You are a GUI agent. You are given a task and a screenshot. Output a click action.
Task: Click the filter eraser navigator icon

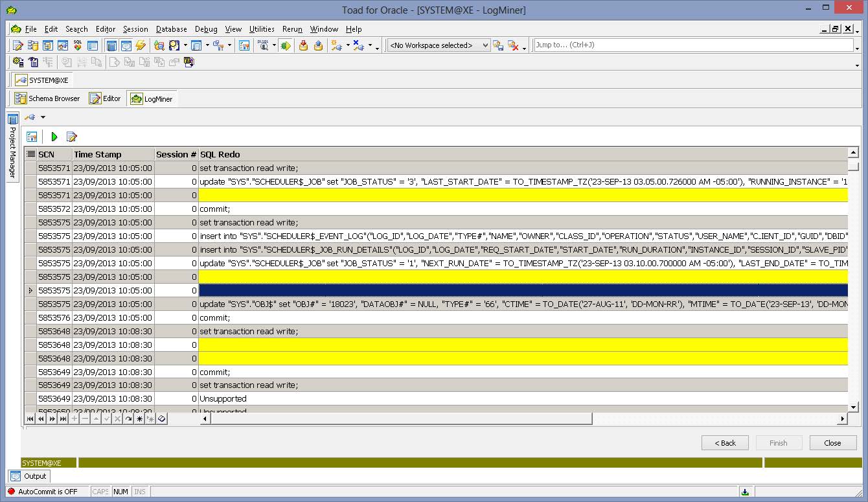point(162,419)
